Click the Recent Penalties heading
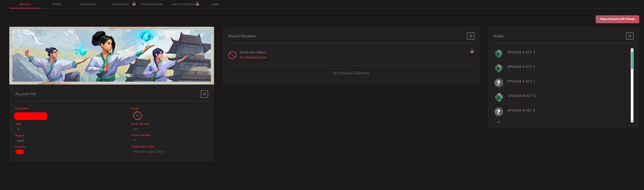Viewport: 644px width, 190px height. pos(242,36)
